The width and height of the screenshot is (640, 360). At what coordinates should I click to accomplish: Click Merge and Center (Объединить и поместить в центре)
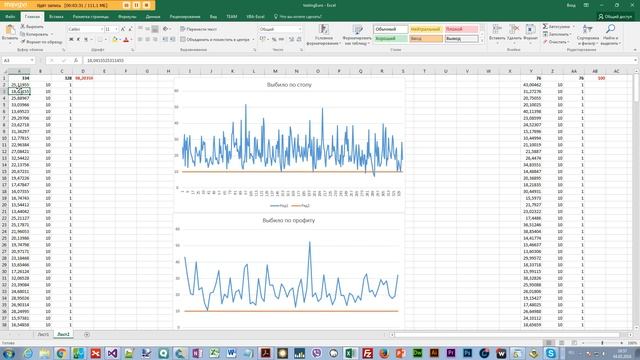(215, 40)
